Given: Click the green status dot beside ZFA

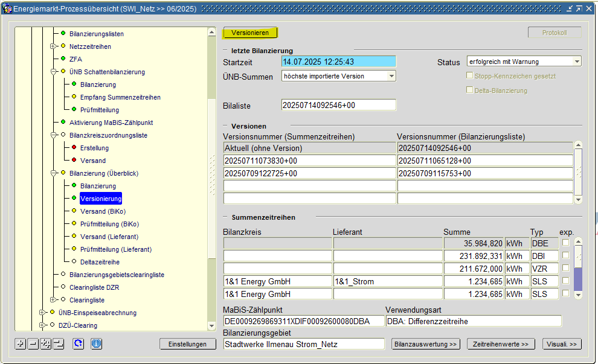Looking at the screenshot, I should [63, 59].
